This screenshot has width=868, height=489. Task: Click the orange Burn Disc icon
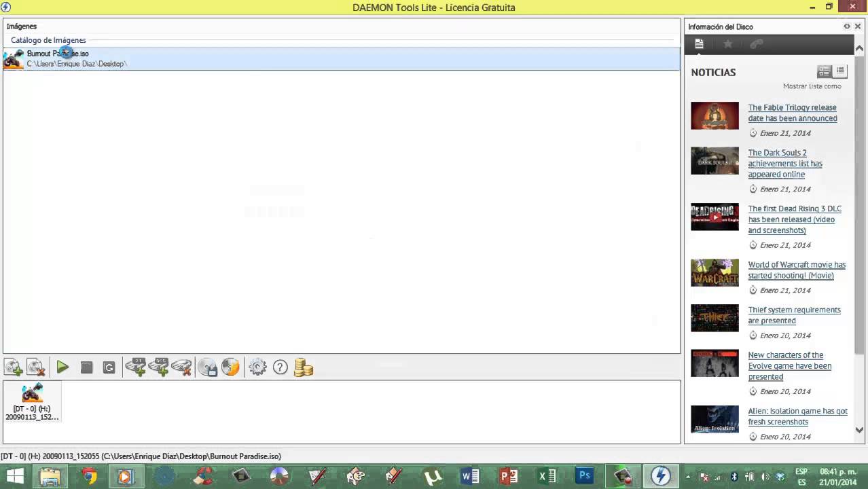coord(230,367)
